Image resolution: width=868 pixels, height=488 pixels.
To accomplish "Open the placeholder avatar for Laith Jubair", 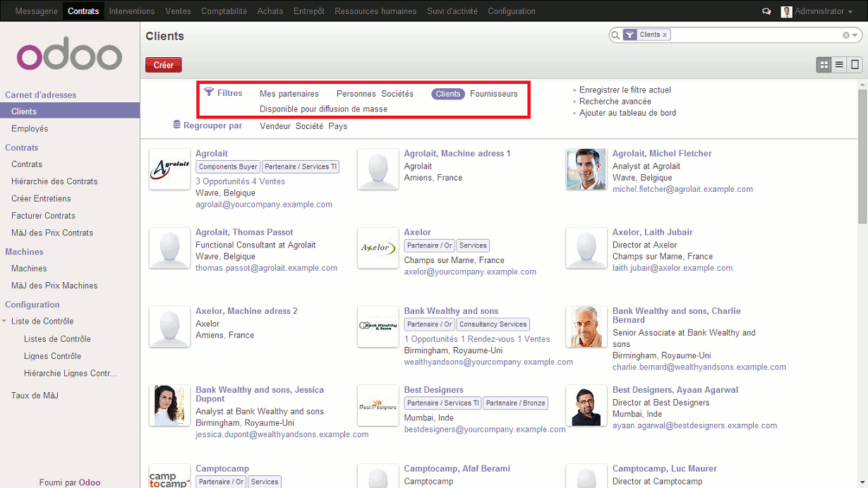I will click(586, 248).
